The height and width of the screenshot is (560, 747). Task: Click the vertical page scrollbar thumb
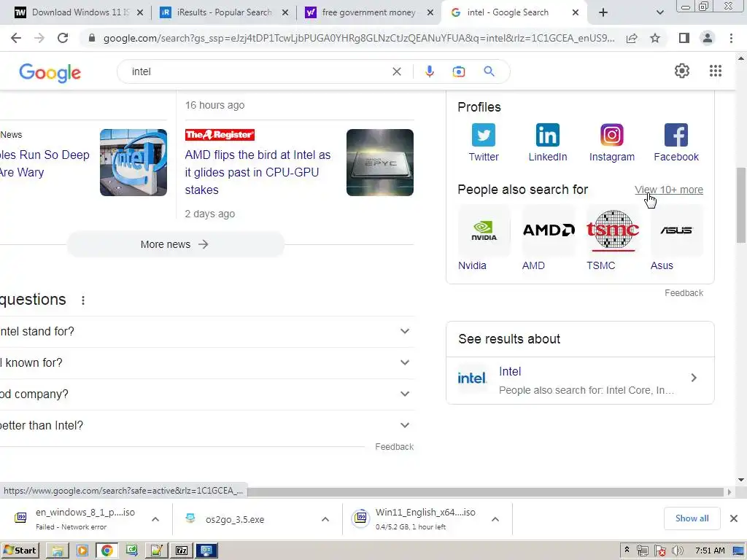(x=741, y=205)
